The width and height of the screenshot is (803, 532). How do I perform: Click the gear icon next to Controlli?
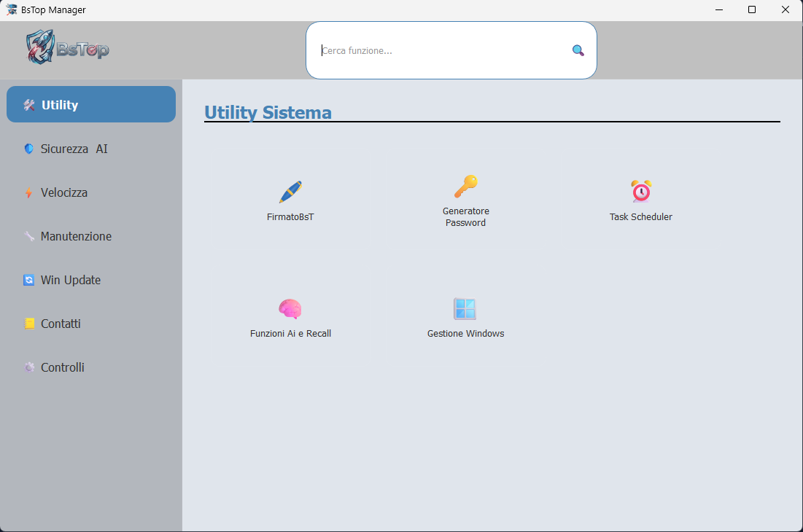(28, 367)
